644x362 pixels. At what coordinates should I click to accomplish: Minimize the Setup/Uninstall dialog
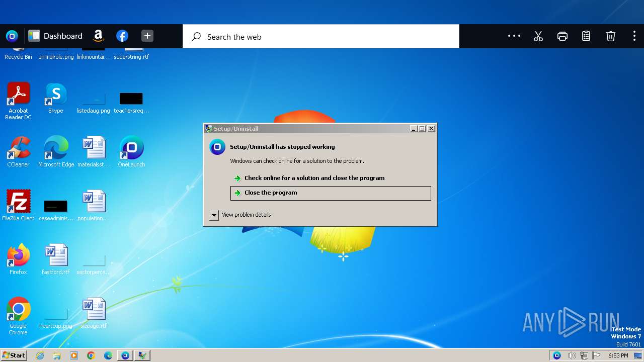click(414, 129)
